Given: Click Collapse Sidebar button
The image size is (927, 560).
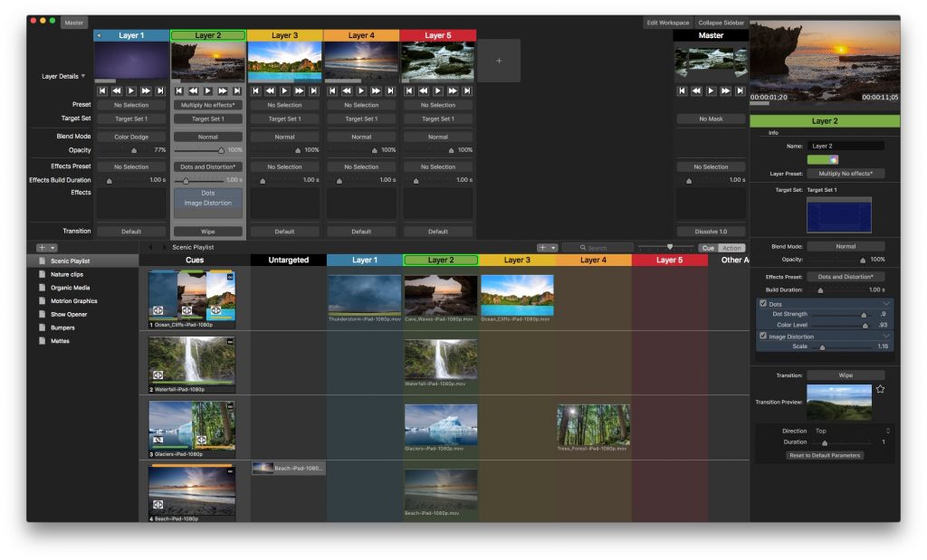Looking at the screenshot, I should (x=722, y=23).
